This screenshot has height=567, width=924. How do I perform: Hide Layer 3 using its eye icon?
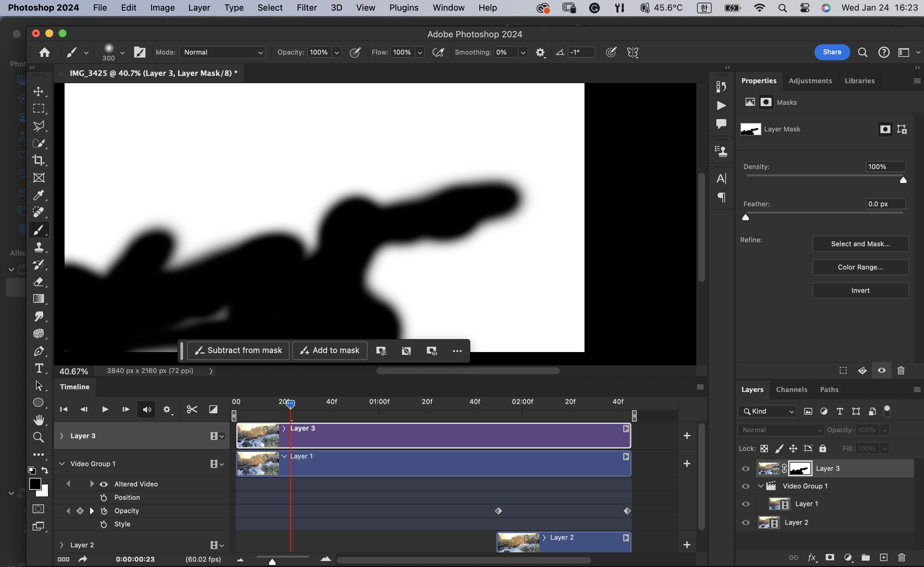pos(746,469)
